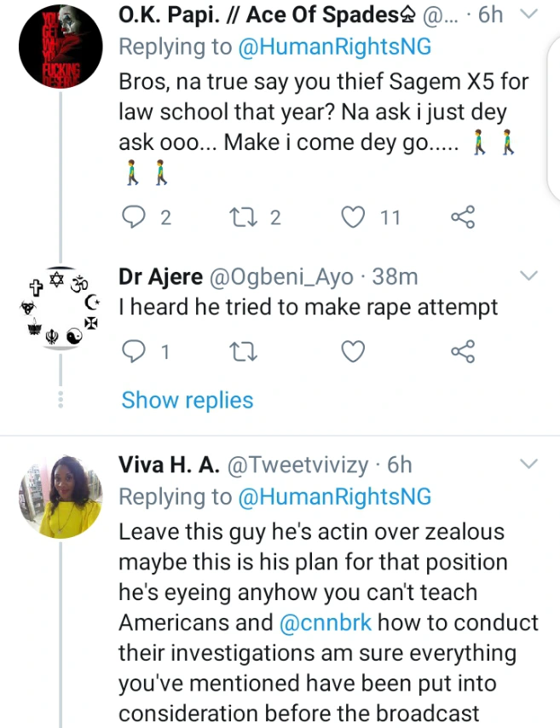
Task: View Dr Ajere's religious symbols avatar
Action: (x=60, y=308)
